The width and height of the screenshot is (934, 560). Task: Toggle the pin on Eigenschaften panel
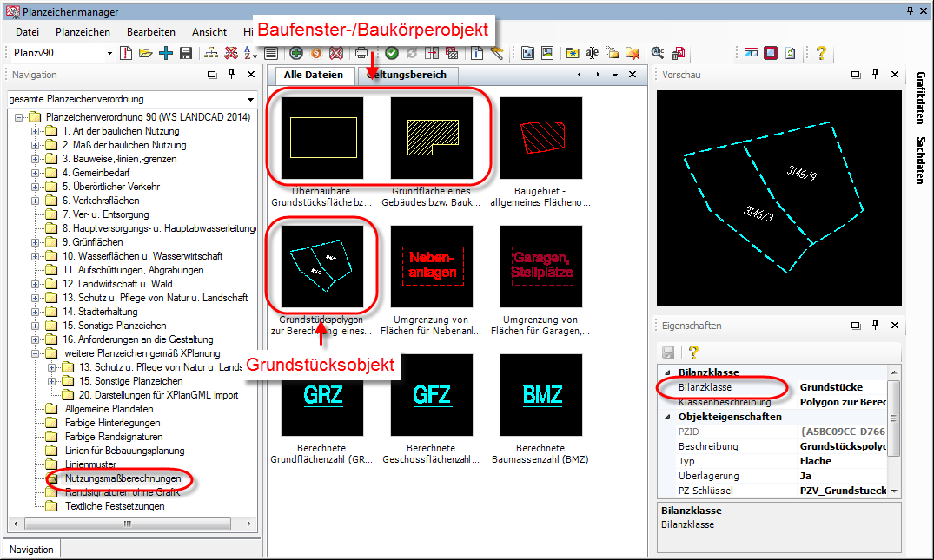pos(873,326)
